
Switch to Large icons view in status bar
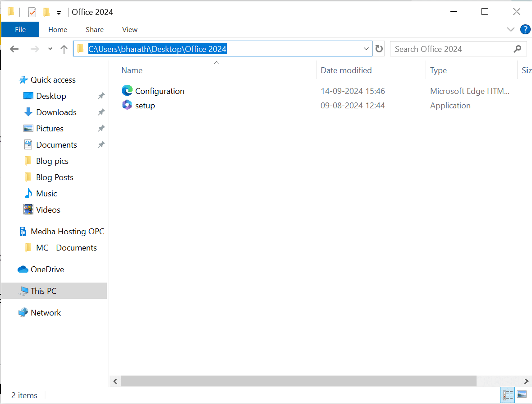[522, 395]
